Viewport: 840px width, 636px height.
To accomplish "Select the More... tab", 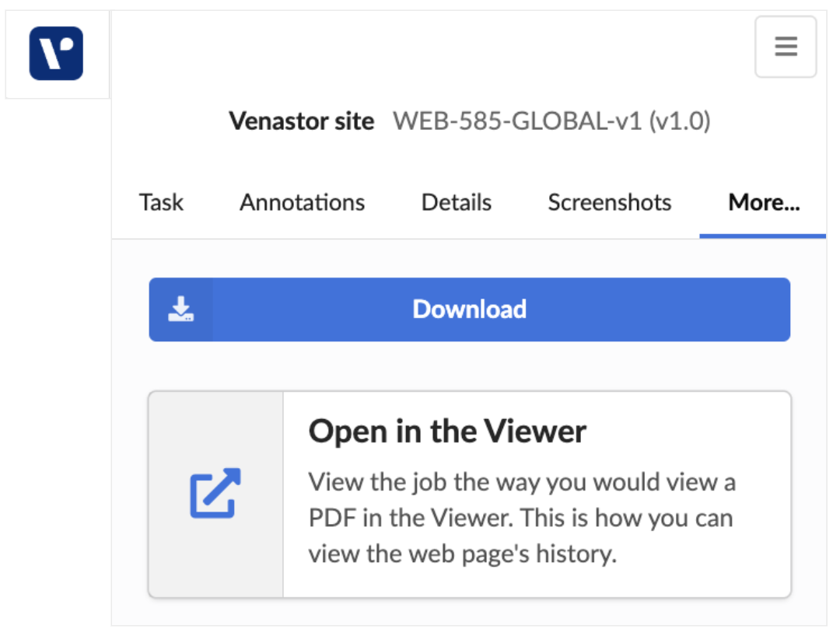I will pyautogui.click(x=764, y=202).
